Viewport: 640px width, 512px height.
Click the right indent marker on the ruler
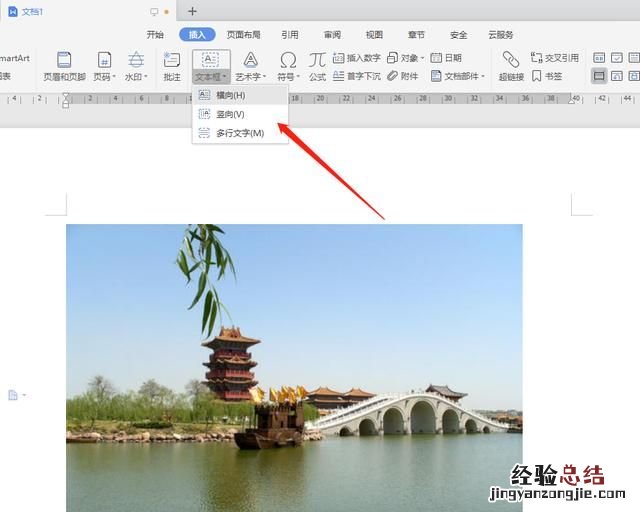tap(571, 102)
